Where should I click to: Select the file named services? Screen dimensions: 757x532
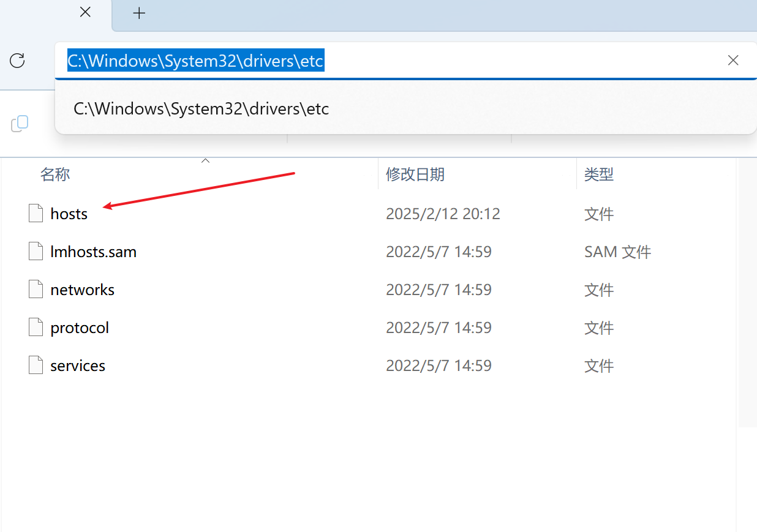(78, 365)
